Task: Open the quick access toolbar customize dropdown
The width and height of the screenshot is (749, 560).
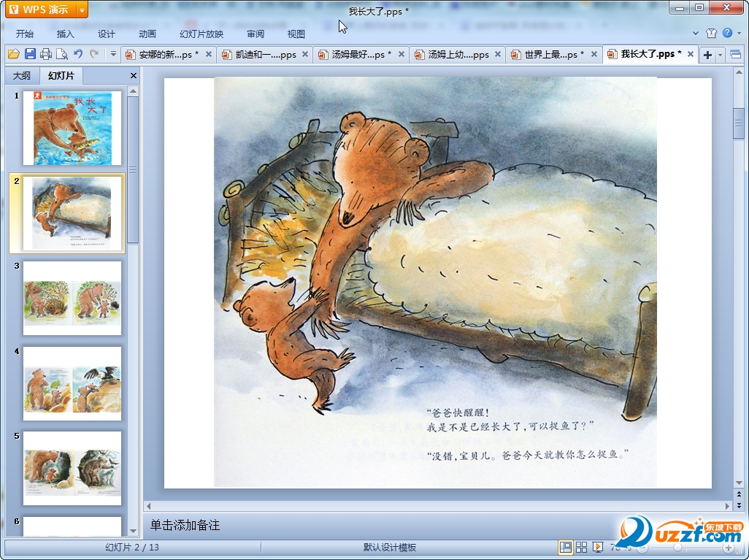Action: pyautogui.click(x=113, y=54)
